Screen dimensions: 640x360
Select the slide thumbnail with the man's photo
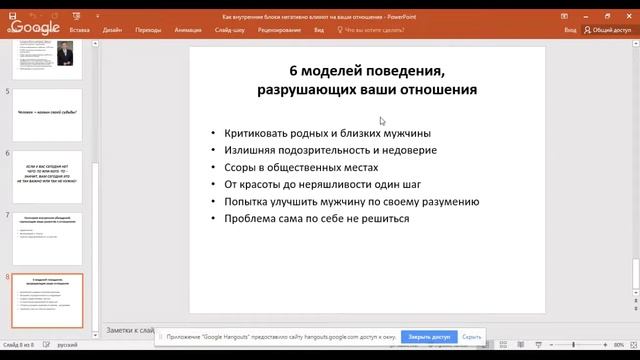[x=47, y=60]
